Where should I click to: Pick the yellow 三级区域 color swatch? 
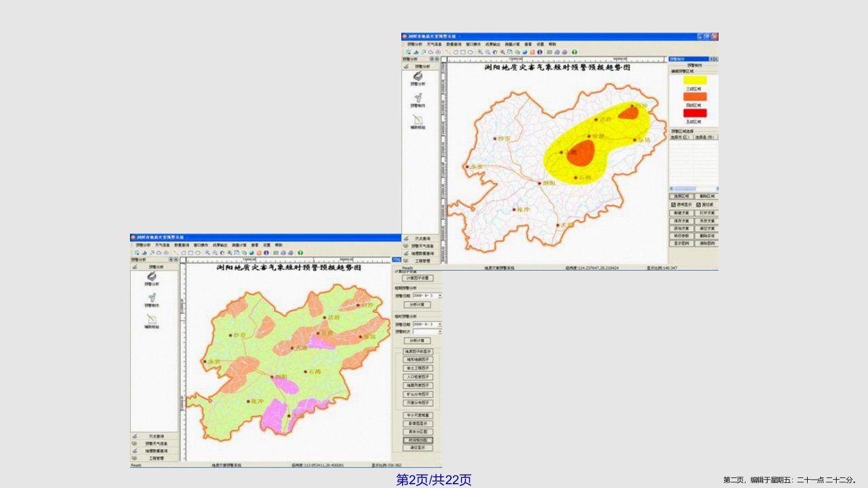(695, 80)
